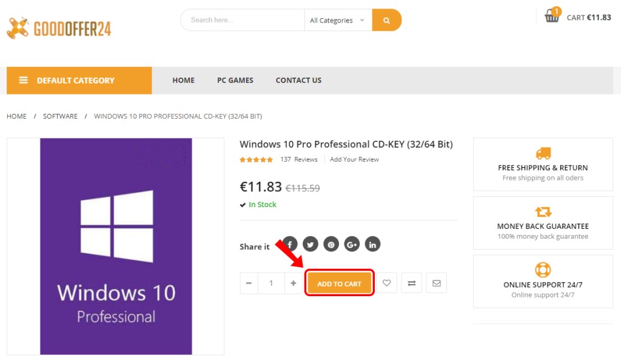Share product on Pinterest
The height and width of the screenshot is (364, 621).
331,244
